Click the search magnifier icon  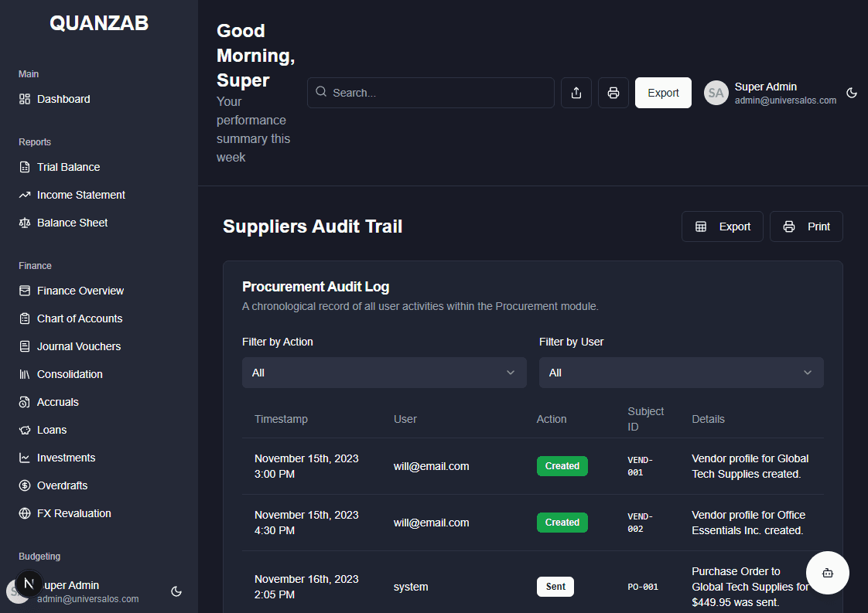[x=321, y=92]
